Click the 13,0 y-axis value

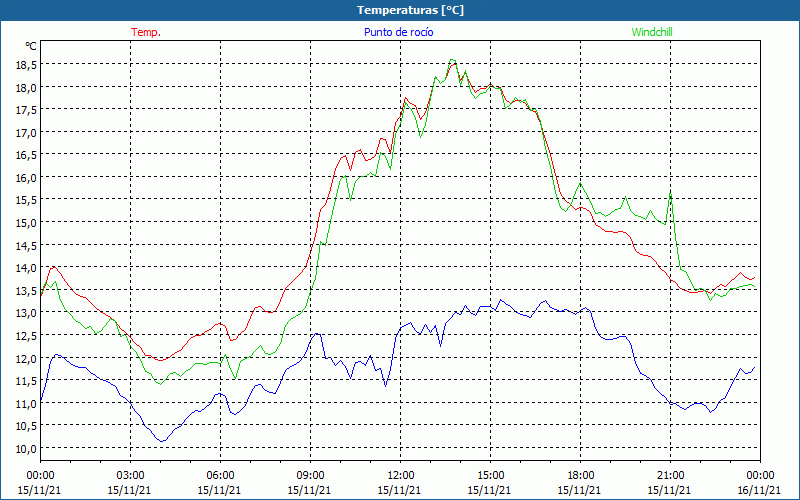28,313
